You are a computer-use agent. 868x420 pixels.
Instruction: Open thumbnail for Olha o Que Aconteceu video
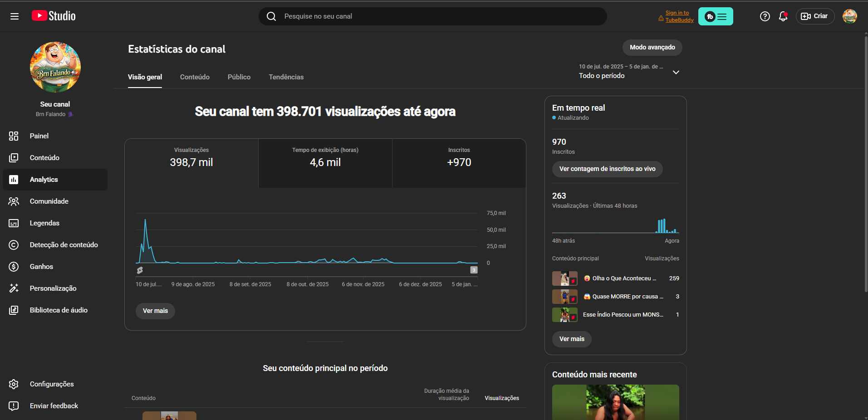pyautogui.click(x=565, y=278)
